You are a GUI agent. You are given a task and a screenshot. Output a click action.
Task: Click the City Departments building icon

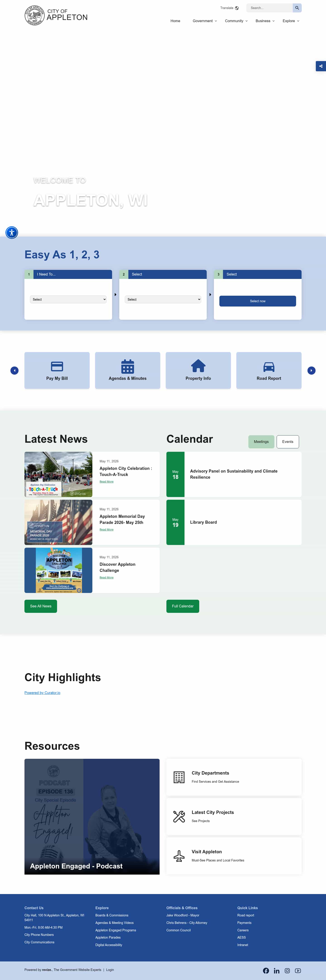point(179,777)
